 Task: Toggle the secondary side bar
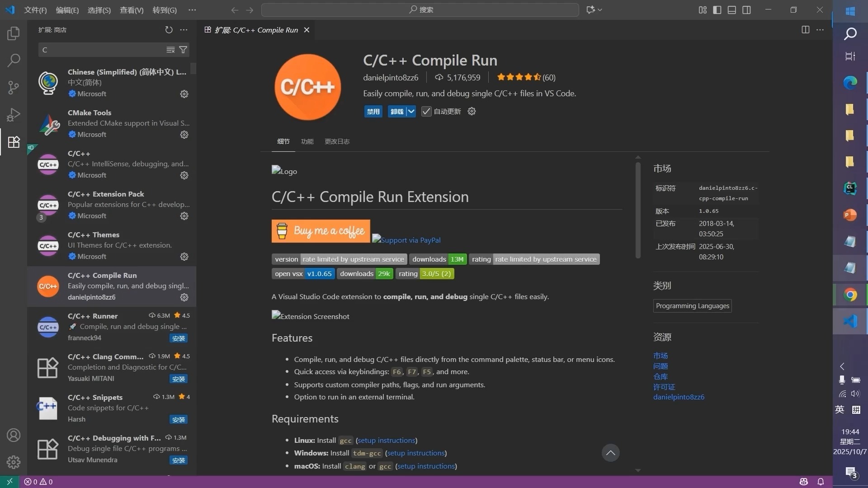click(746, 9)
